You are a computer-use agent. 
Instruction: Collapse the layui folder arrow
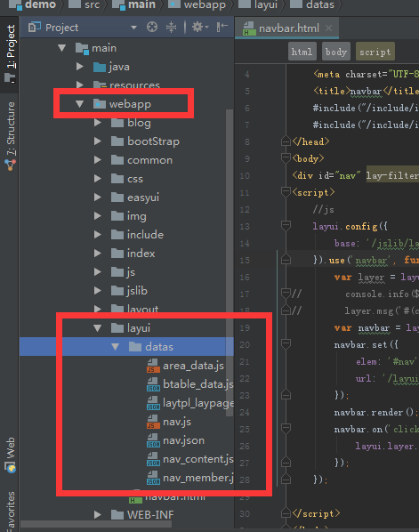coord(98,328)
